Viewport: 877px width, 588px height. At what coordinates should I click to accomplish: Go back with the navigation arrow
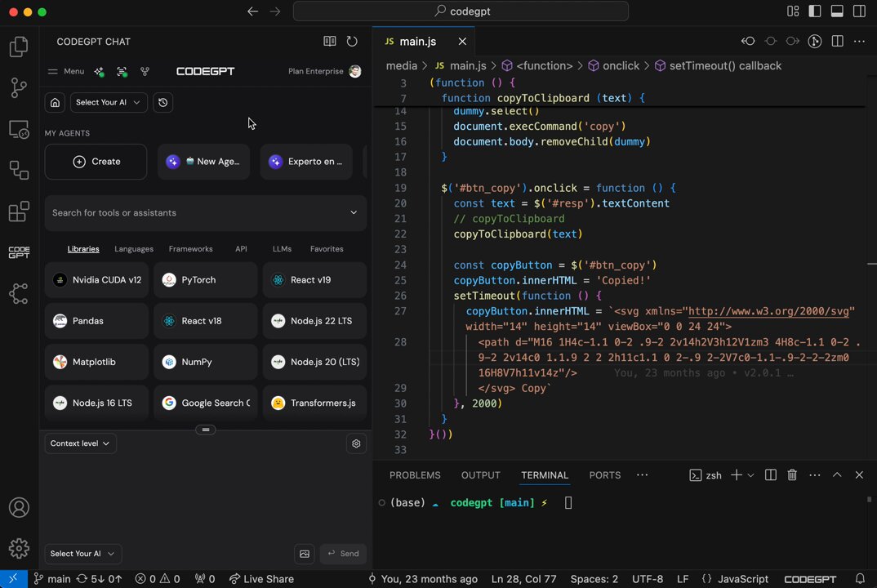click(253, 11)
